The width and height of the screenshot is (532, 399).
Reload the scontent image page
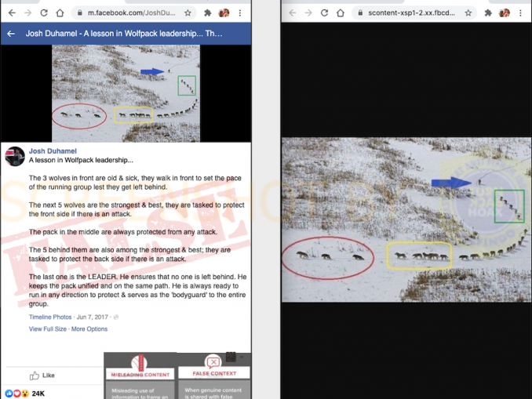coord(324,13)
